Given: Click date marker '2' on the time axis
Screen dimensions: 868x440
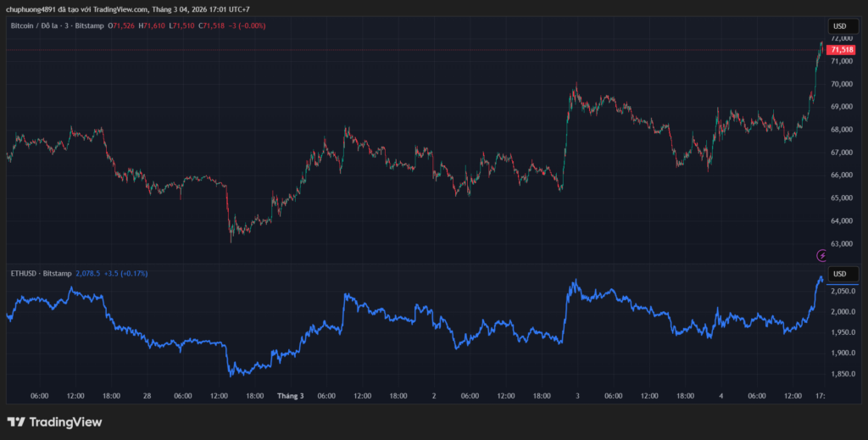Looking at the screenshot, I should 434,396.
